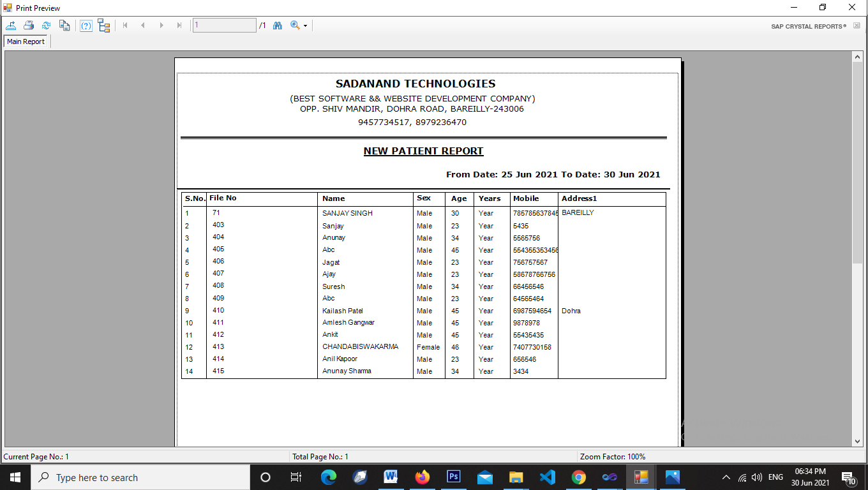Open File Explorer from taskbar
The width and height of the screenshot is (868, 490).
[x=516, y=477]
